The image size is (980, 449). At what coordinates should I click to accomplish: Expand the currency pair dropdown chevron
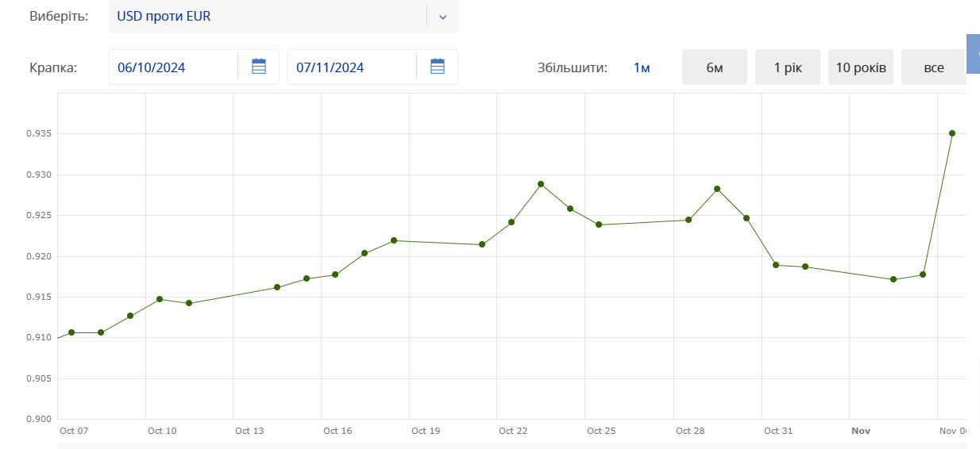coord(443,17)
